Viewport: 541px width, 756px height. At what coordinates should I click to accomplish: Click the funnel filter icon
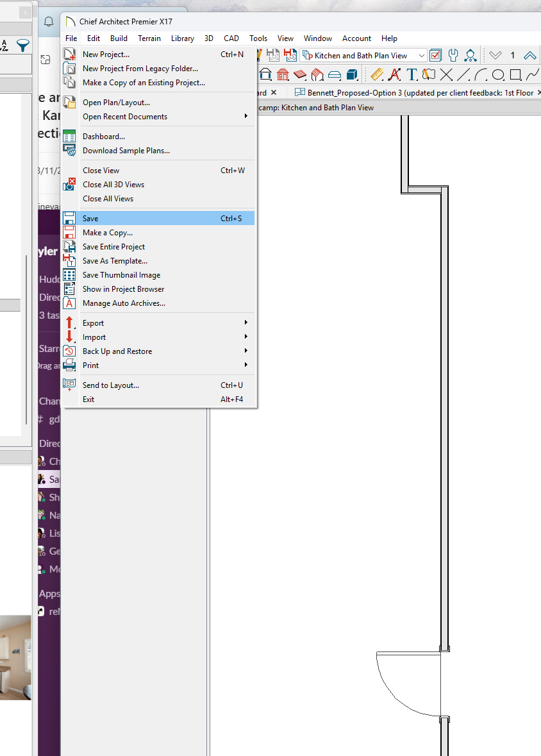tap(22, 45)
